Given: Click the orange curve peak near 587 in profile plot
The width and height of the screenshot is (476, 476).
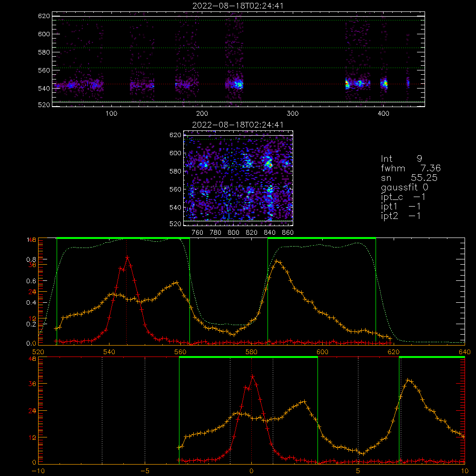Looking at the screenshot, I should pyautogui.click(x=277, y=260).
